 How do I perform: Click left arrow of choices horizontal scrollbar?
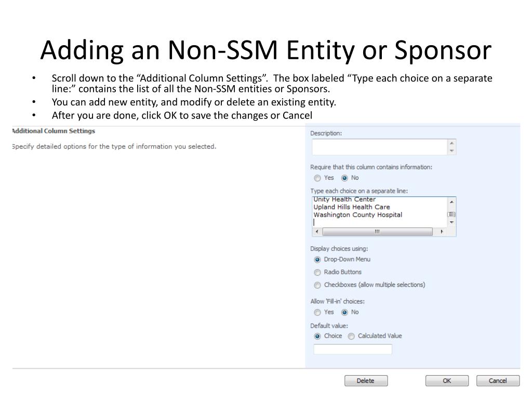click(317, 232)
